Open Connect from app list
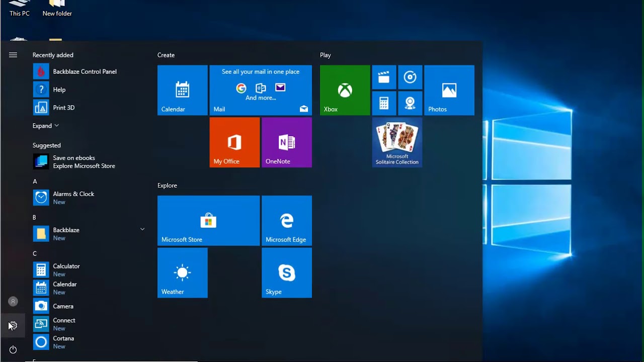Viewport: 644px width, 362px height. (x=89, y=324)
